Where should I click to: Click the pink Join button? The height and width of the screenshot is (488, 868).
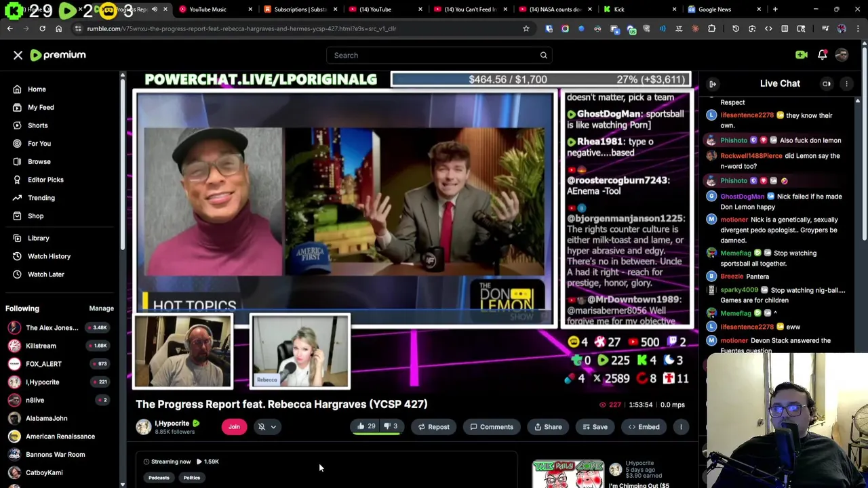[x=234, y=426]
